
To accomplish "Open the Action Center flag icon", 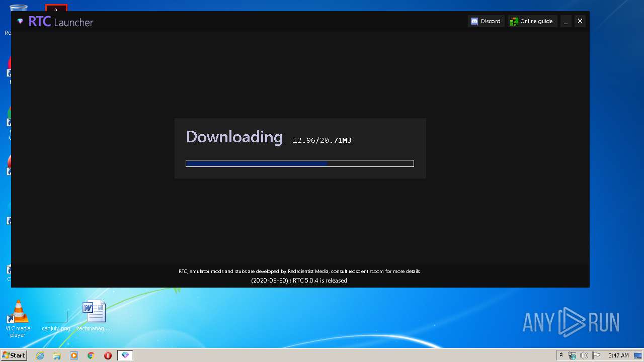I will tap(596, 355).
